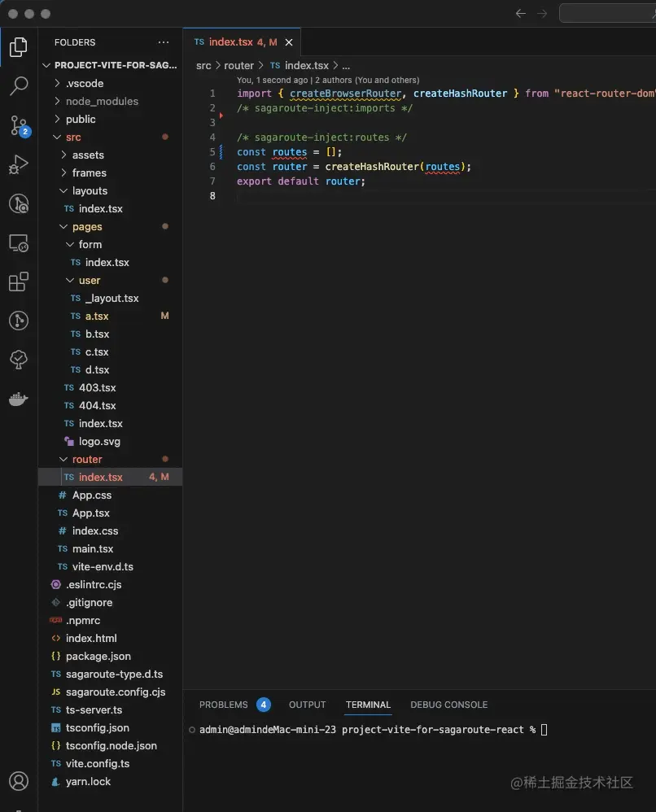This screenshot has height=812, width=656.
Task: Open the App.css file
Action: pos(111,495)
